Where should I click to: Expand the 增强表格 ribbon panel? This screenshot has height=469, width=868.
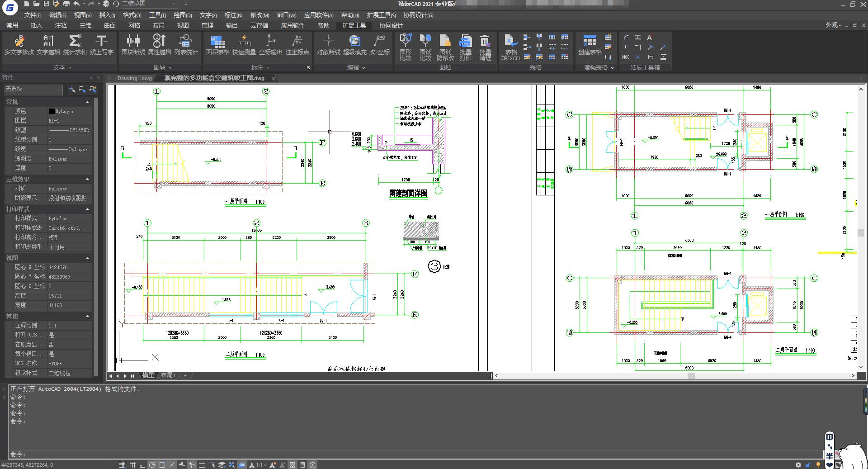(x=599, y=67)
